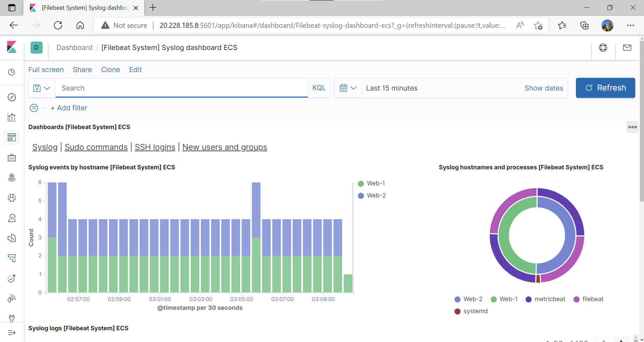Image resolution: width=644 pixels, height=342 pixels.
Task: View Recently viewed items via clock icon
Action: 11,72
